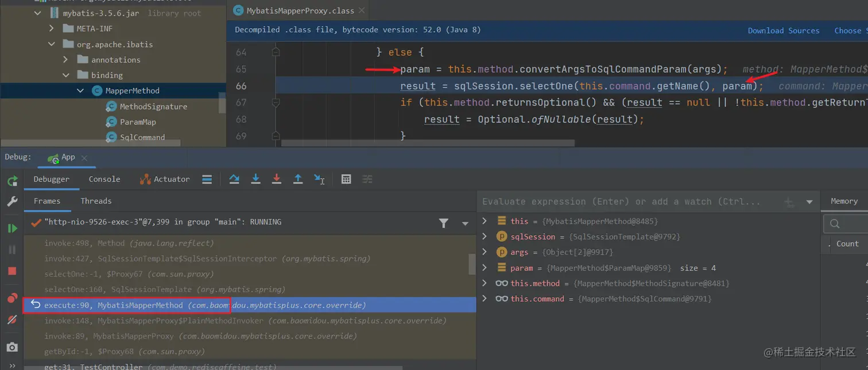Select frame execute:90, MybatisMapperMethod
868x370 pixels.
250,305
